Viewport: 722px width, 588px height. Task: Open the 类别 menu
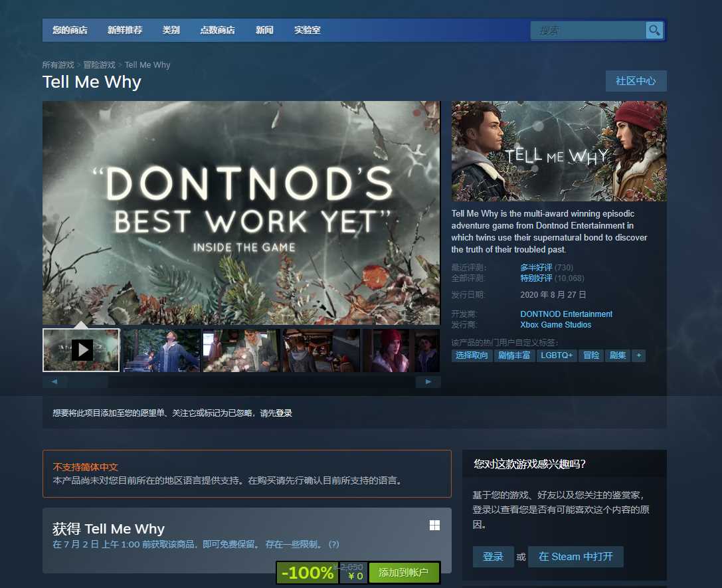pos(171,31)
